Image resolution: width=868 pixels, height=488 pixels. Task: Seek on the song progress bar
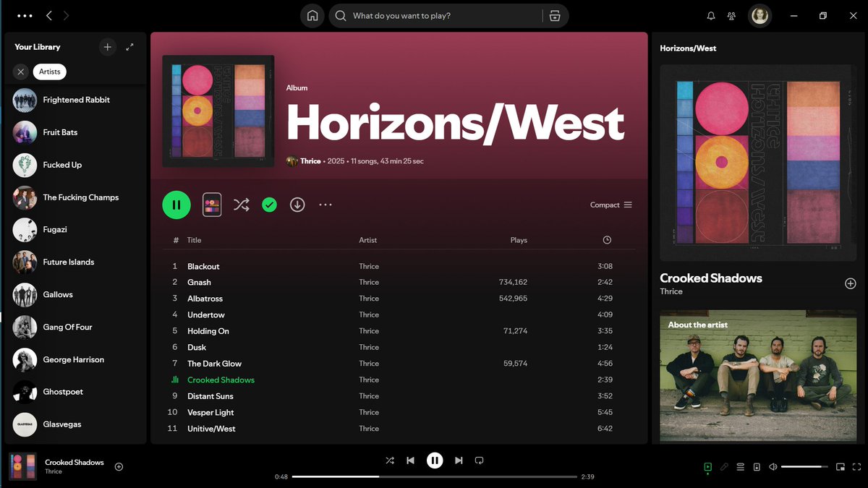(435, 476)
